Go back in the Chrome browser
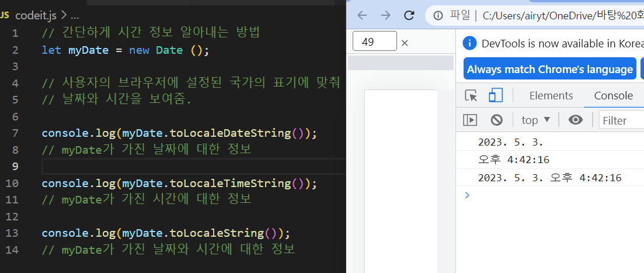Viewport: 644px width, 273px height. (x=362, y=16)
